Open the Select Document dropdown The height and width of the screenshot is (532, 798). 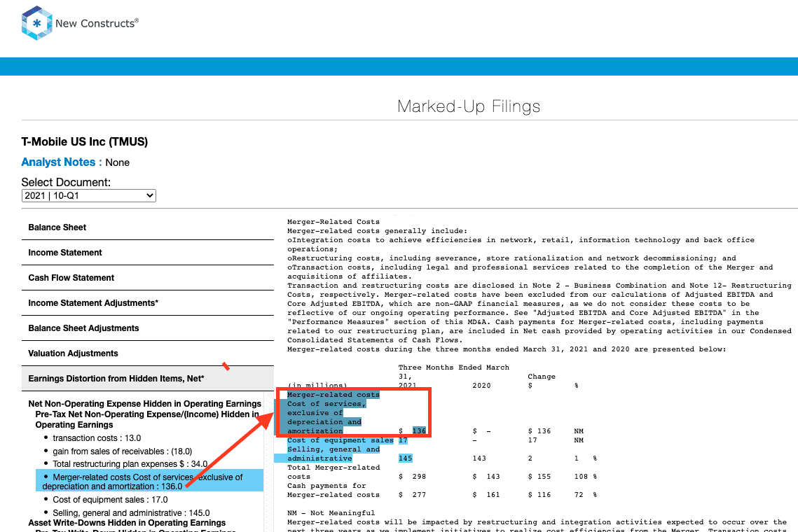pyautogui.click(x=88, y=196)
